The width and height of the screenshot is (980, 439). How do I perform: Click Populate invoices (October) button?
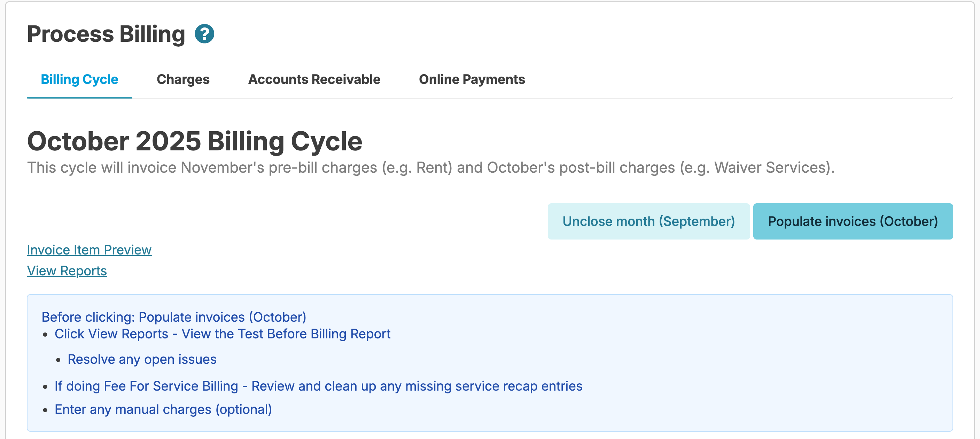(853, 221)
